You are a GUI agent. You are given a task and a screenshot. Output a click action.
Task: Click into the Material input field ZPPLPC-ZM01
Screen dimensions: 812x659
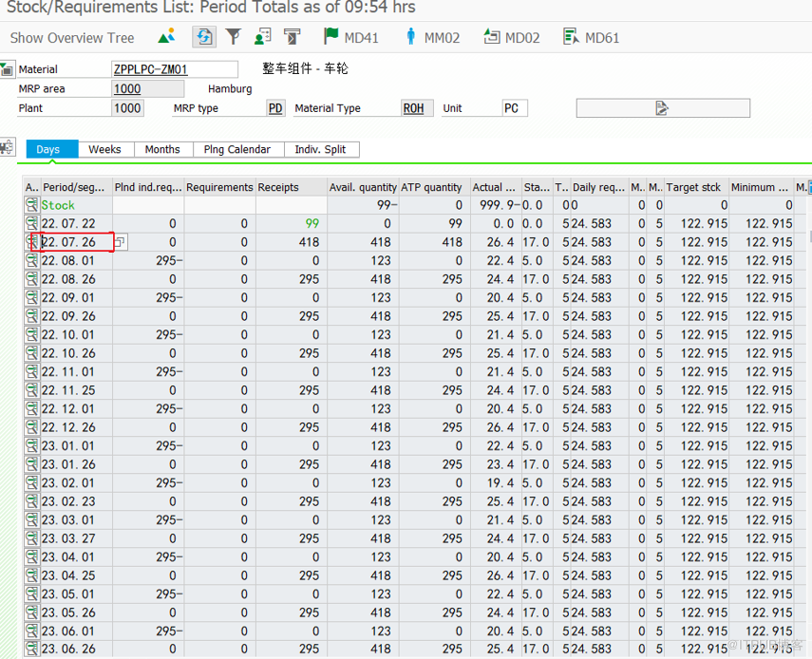pos(174,69)
